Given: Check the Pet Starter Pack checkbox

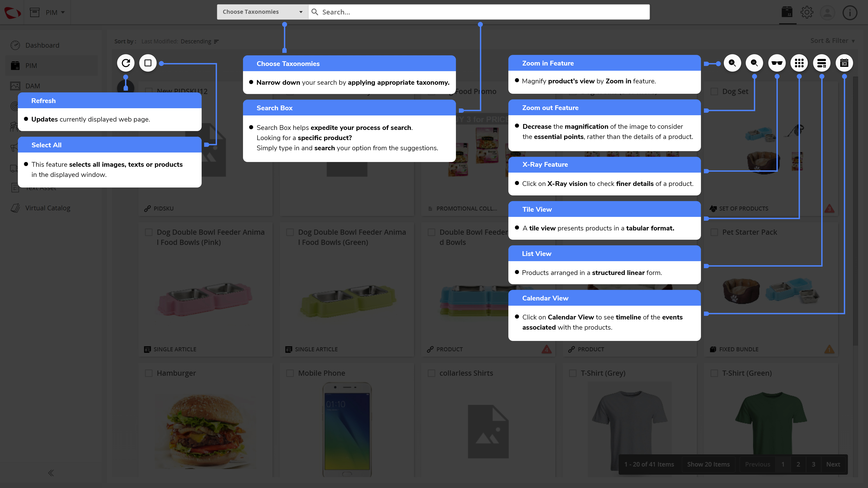Looking at the screenshot, I should tap(714, 232).
